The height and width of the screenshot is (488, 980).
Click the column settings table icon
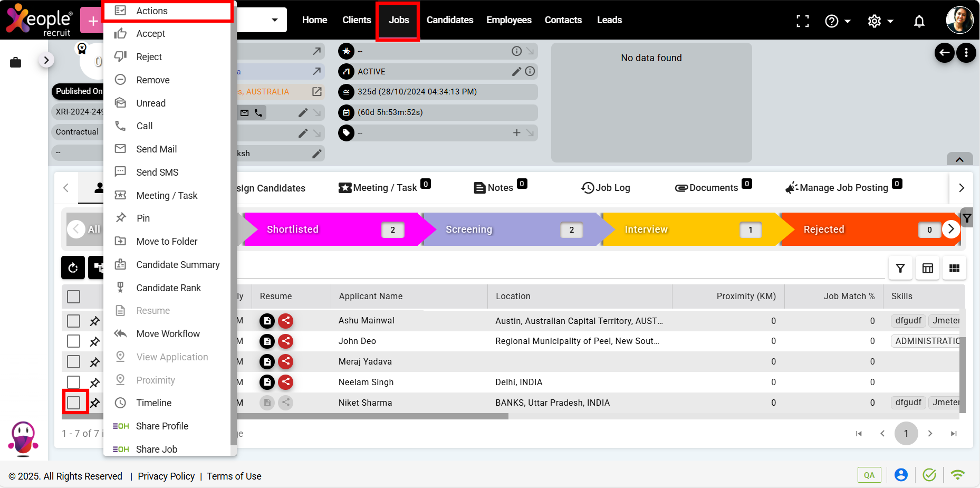point(927,269)
